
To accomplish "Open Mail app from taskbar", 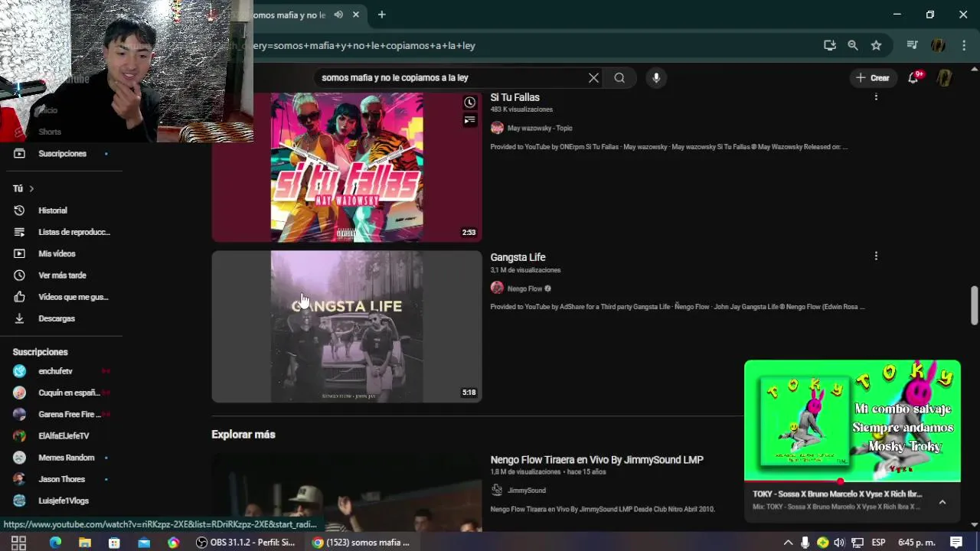I will (144, 543).
